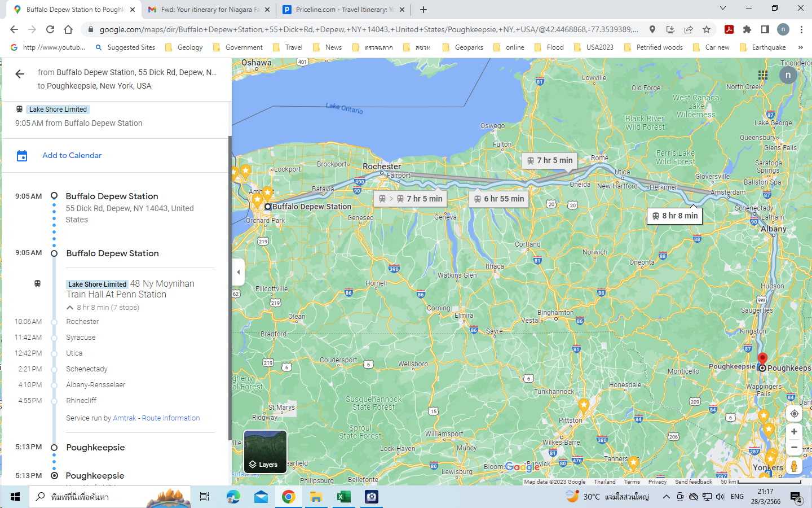Open the Privacy link on the map
The image size is (812, 508).
[x=657, y=482]
